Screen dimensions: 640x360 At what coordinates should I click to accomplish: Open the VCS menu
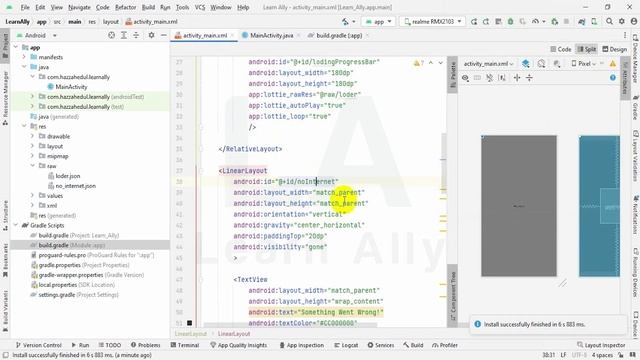[x=200, y=7]
